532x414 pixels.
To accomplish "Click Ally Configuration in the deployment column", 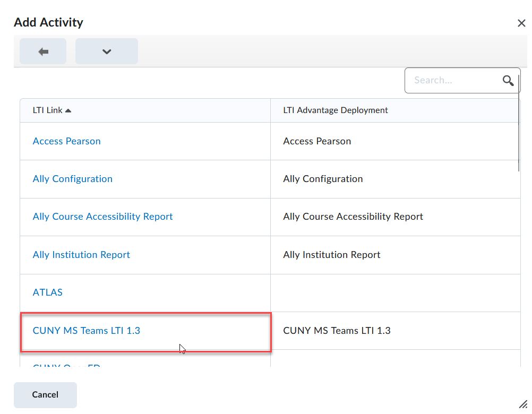I will pyautogui.click(x=323, y=179).
